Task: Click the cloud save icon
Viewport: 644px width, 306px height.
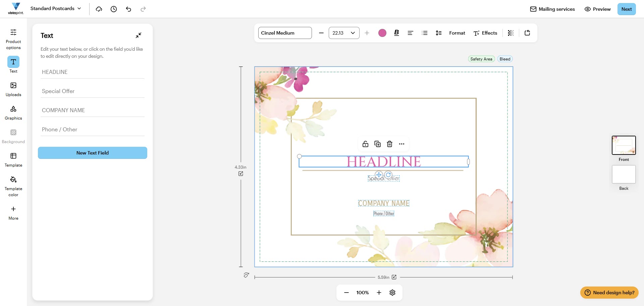Action: coord(99,9)
